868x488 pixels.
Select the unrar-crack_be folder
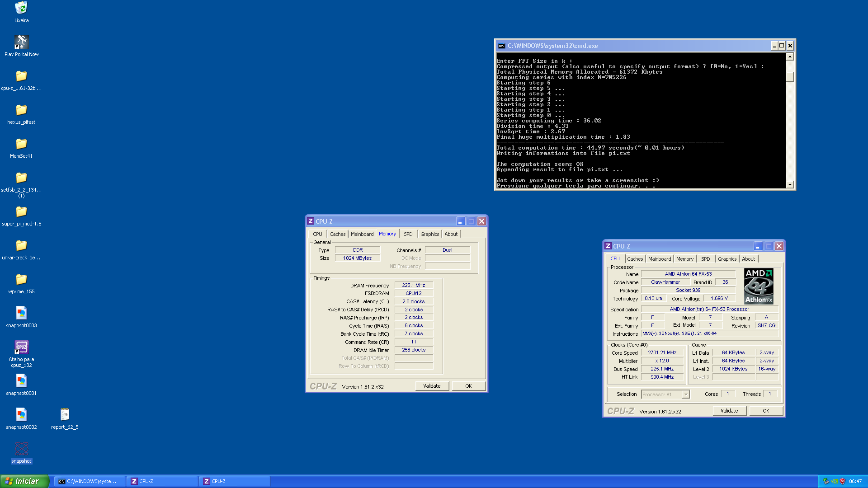point(21,245)
